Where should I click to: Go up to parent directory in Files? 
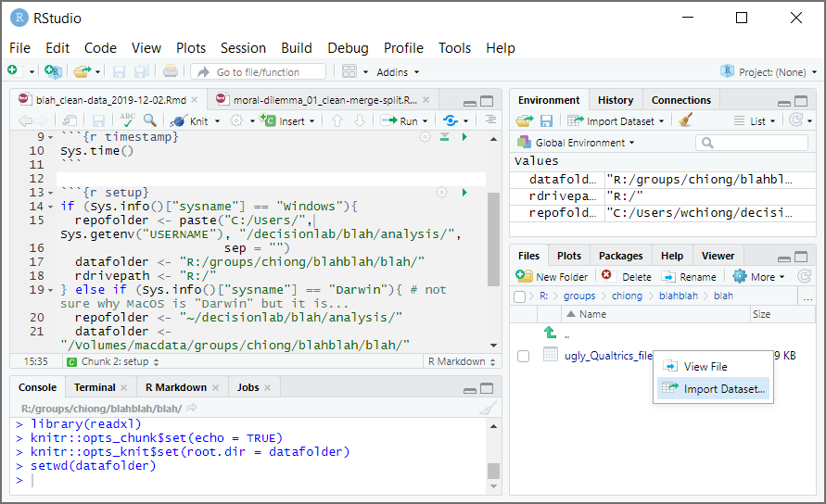point(551,333)
